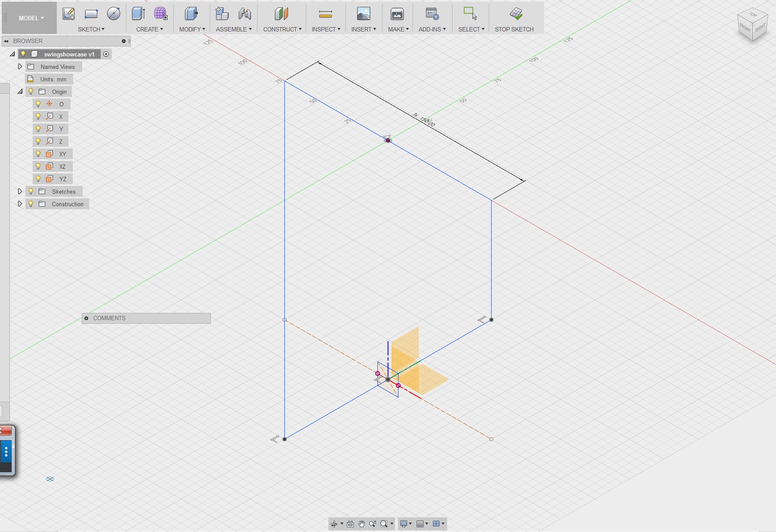Select the Sketch tool
Screen dimensions: 776x532
[69, 14]
